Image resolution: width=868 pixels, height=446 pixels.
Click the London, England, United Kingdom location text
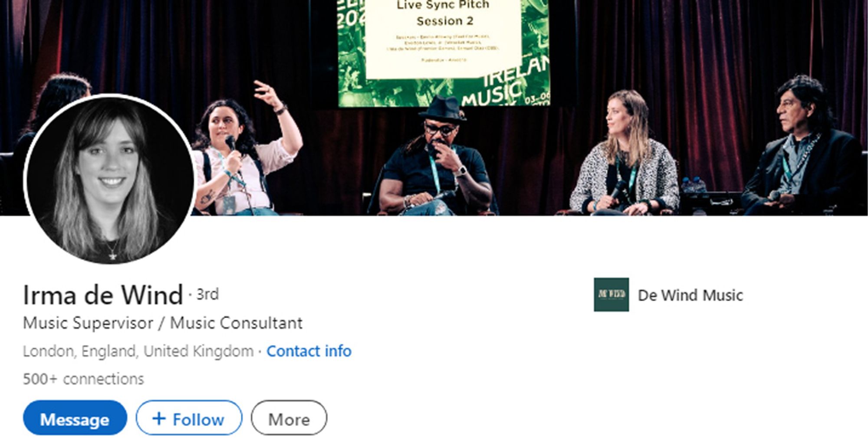tap(138, 351)
